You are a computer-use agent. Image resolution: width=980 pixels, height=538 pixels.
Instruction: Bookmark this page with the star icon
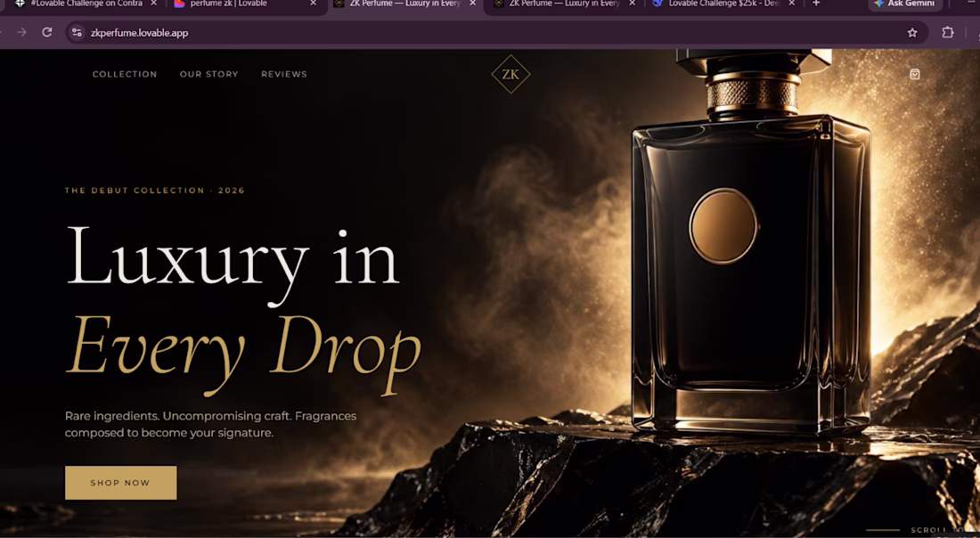[x=912, y=32]
